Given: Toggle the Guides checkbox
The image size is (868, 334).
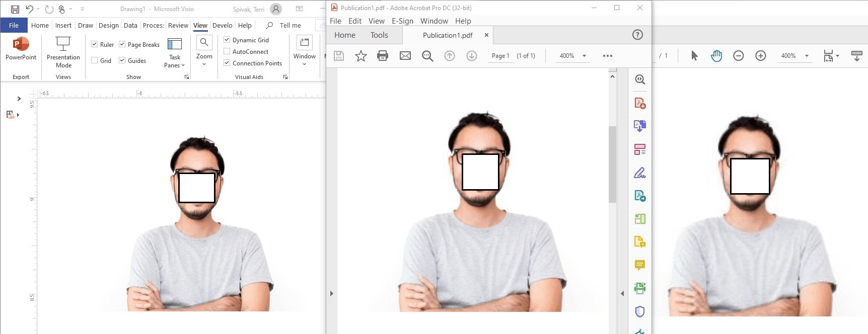Looking at the screenshot, I should point(122,60).
